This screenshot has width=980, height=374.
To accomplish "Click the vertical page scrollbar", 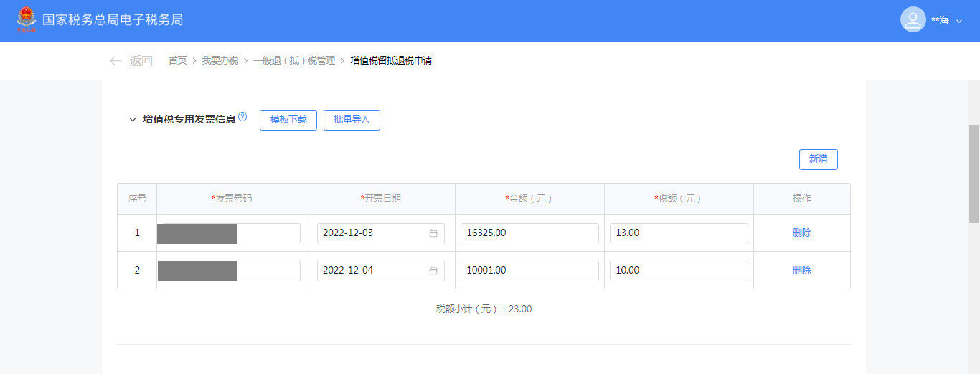I will [x=974, y=172].
